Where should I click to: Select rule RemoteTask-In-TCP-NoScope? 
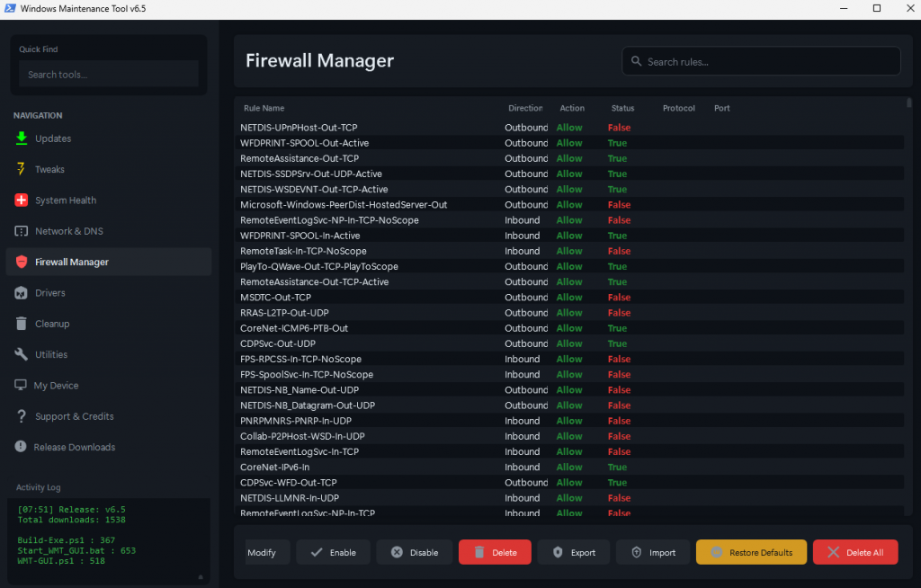[569, 251]
